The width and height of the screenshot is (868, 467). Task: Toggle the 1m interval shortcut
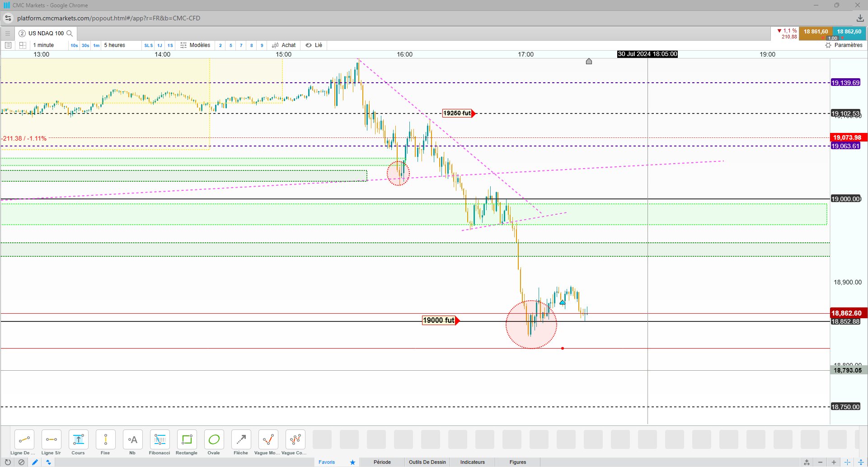pyautogui.click(x=96, y=45)
